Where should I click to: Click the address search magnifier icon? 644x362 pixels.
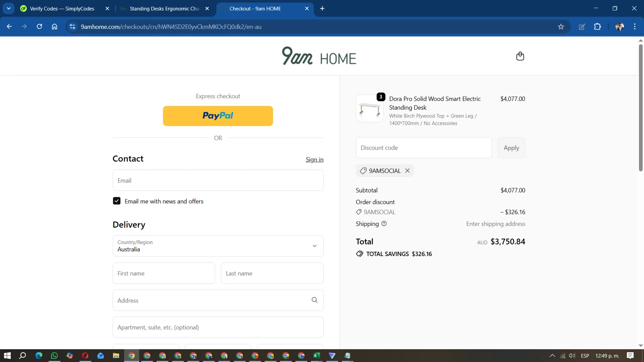(x=315, y=300)
